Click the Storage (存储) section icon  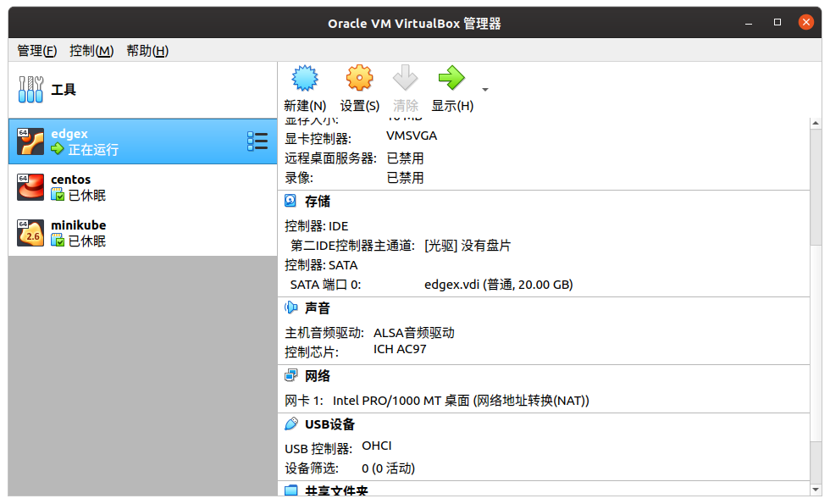[290, 201]
